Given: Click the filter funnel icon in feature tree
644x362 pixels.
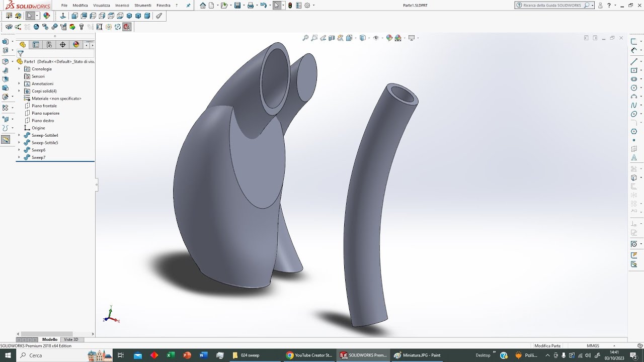Looking at the screenshot, I should pyautogui.click(x=21, y=53).
